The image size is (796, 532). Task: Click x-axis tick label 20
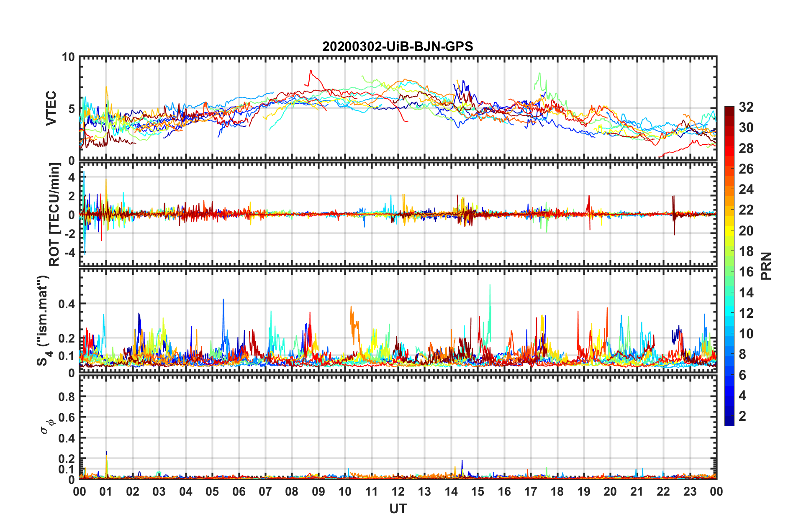pos(610,491)
